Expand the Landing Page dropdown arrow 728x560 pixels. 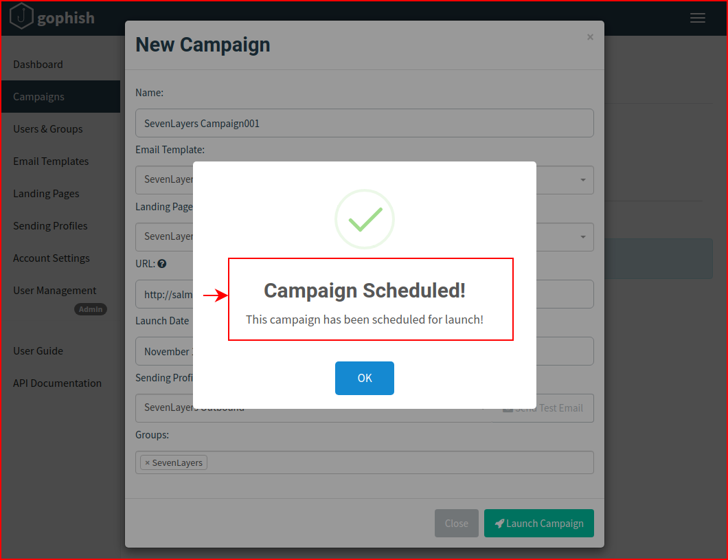(x=582, y=237)
